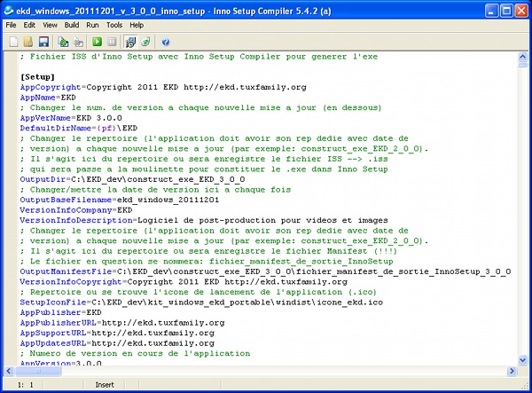The width and height of the screenshot is (532, 393).
Task: Click the AppSupportURL line
Action: (117, 333)
